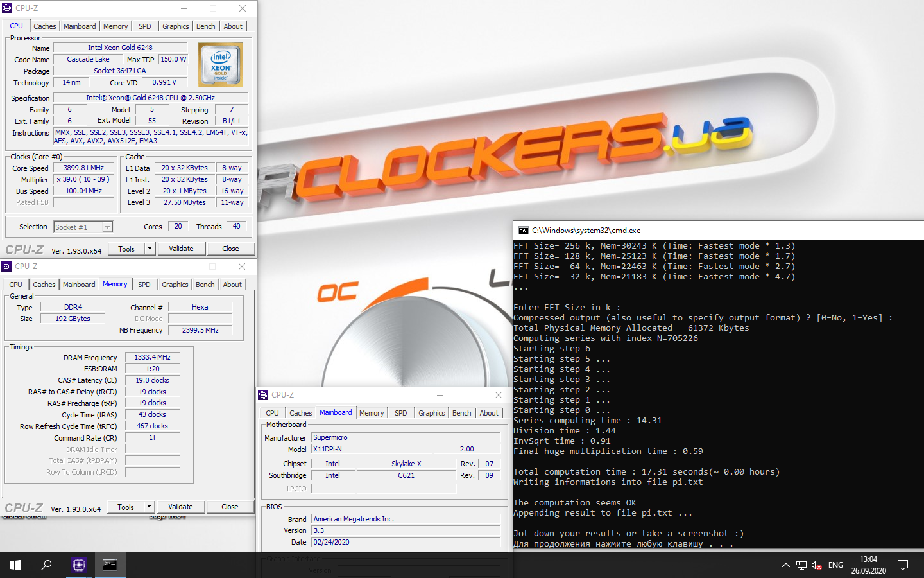Click BIOS date 02/24/2020 field
This screenshot has height=578, width=924.
coord(406,542)
